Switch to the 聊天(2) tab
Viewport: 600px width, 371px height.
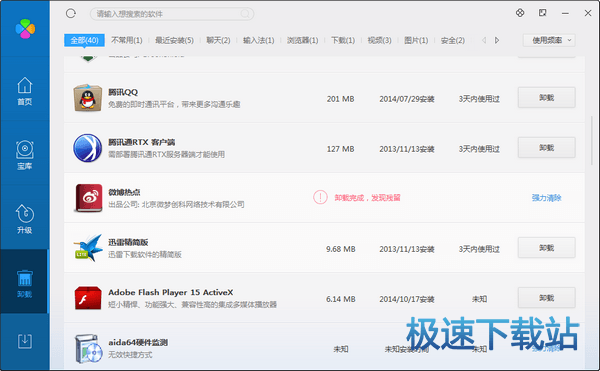click(x=218, y=40)
